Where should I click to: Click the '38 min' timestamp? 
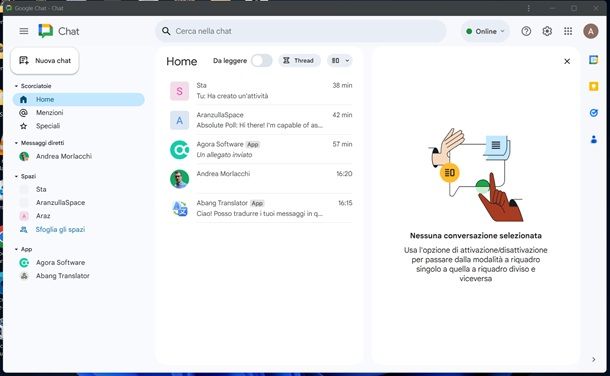342,86
